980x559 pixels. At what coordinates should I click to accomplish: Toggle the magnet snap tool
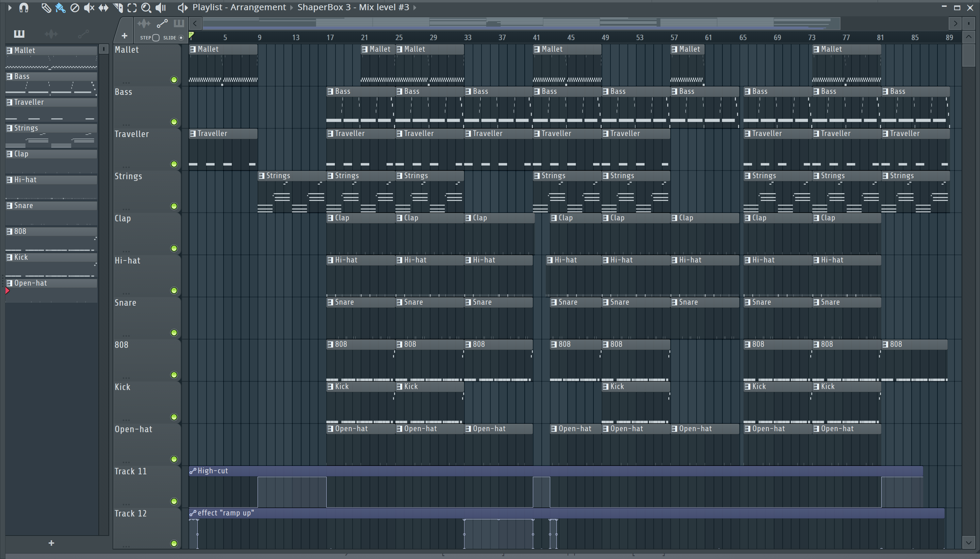point(24,7)
